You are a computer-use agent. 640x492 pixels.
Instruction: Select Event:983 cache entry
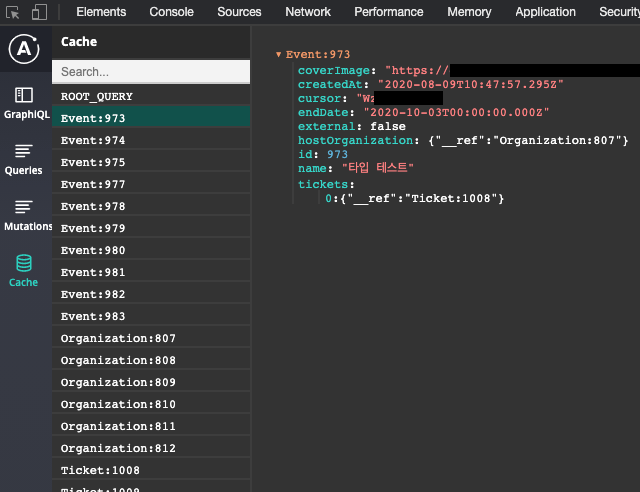[x=151, y=317]
